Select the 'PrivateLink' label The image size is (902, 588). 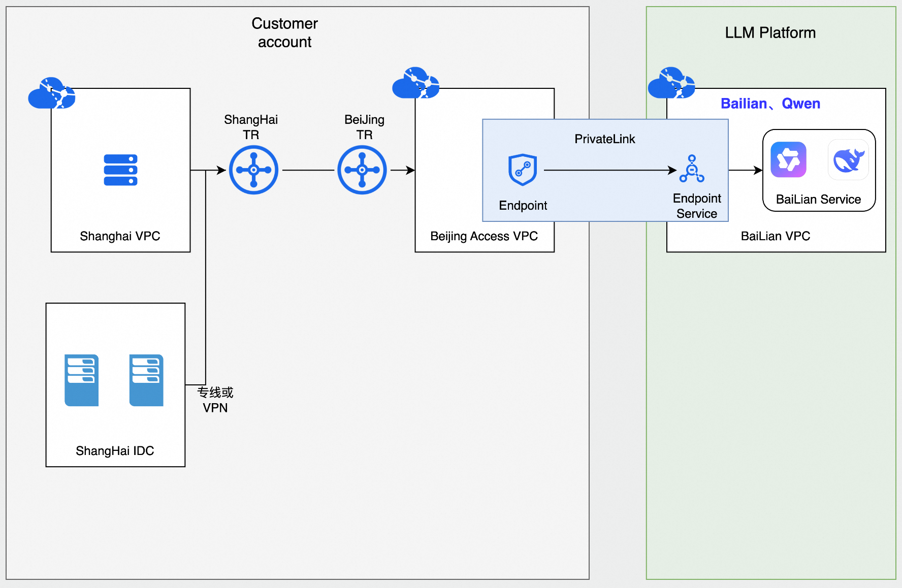tap(604, 139)
